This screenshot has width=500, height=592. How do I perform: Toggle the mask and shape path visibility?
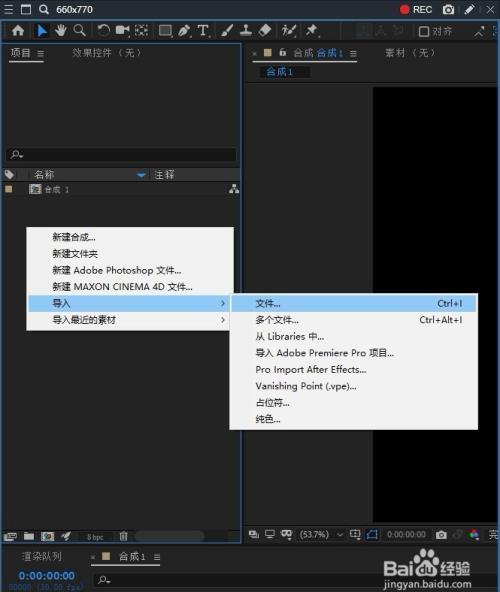pyautogui.click(x=372, y=535)
